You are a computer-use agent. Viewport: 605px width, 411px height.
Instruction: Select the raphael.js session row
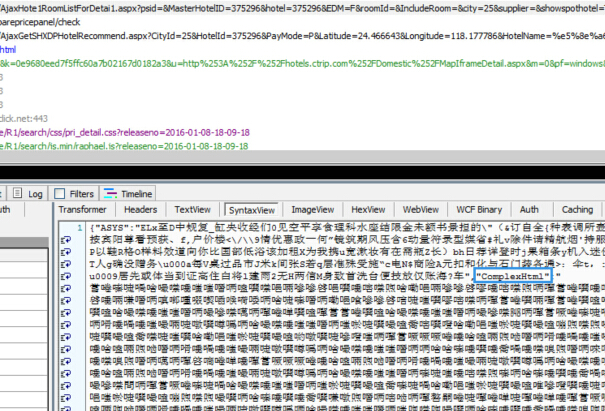tap(302, 145)
